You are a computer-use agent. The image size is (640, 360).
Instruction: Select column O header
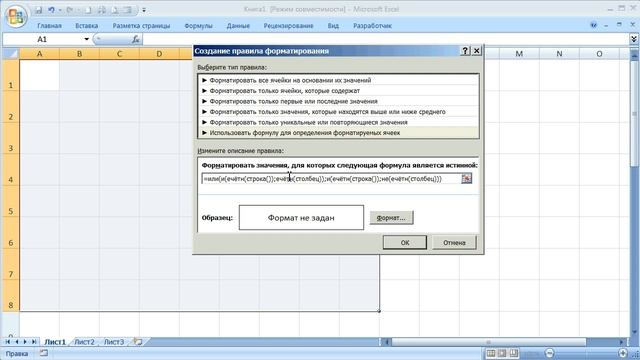[x=599, y=53]
